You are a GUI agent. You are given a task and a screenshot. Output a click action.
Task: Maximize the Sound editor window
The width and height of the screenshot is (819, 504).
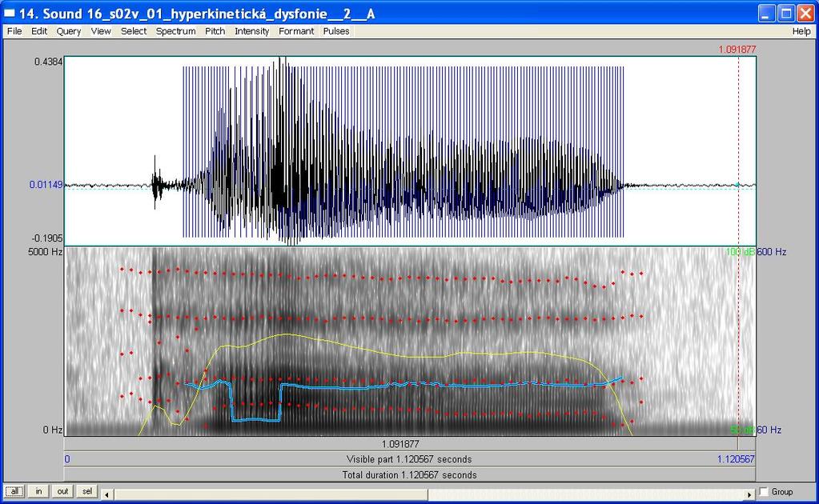click(x=785, y=14)
